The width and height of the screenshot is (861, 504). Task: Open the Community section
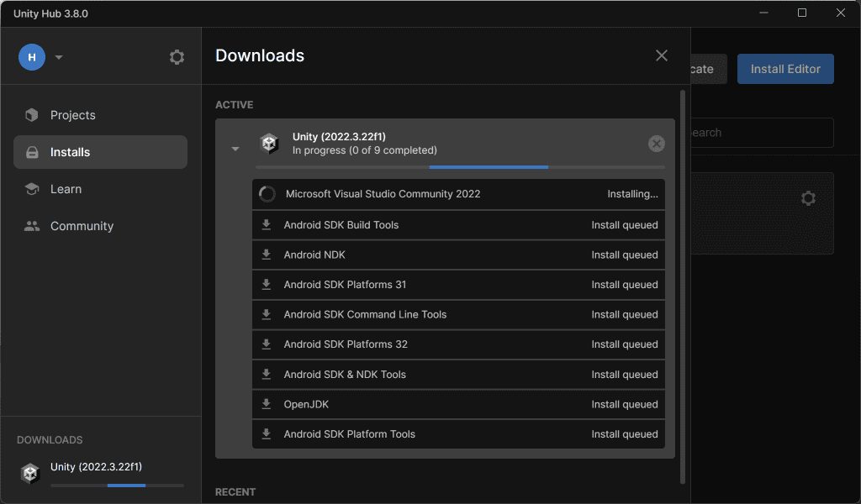pyautogui.click(x=82, y=226)
